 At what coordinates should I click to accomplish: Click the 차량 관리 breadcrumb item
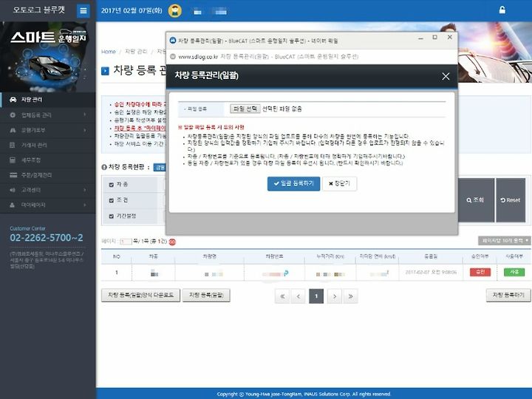136,52
